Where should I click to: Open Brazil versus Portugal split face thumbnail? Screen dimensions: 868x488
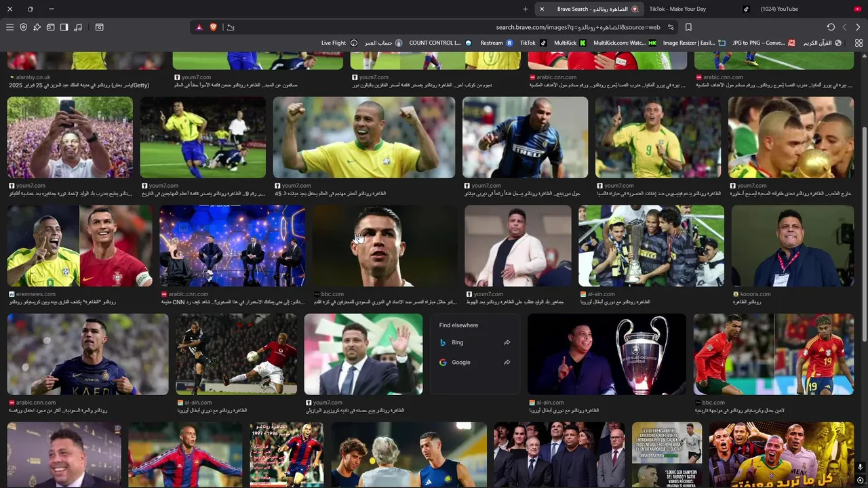[x=80, y=246]
